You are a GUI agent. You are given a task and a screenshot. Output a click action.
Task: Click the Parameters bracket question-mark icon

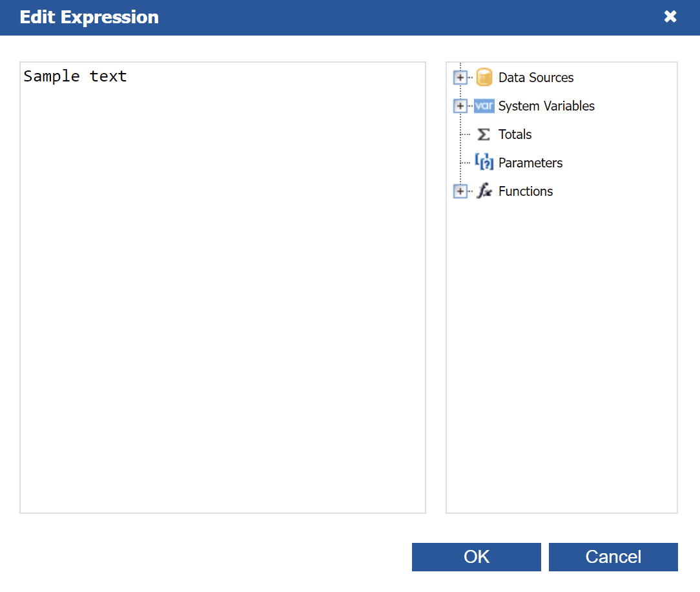[484, 162]
